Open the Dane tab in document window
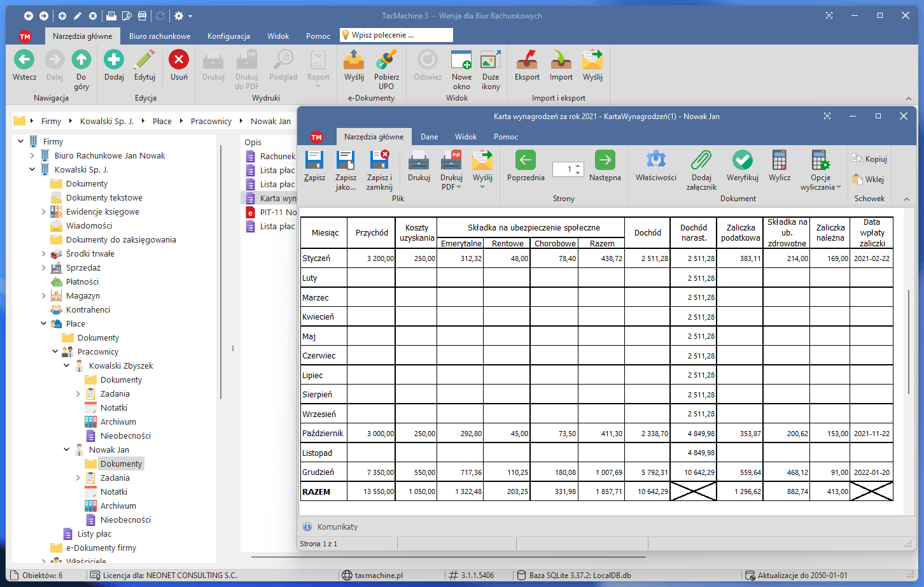 429,137
